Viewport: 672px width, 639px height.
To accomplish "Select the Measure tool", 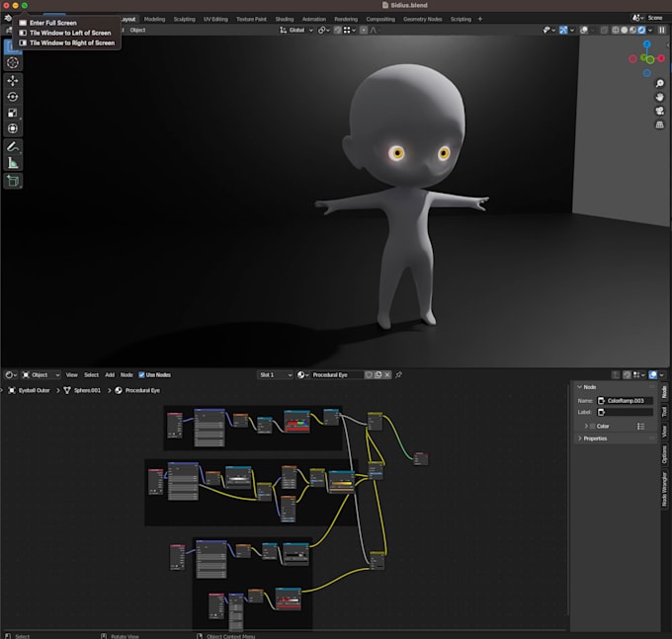I will pos(13,163).
